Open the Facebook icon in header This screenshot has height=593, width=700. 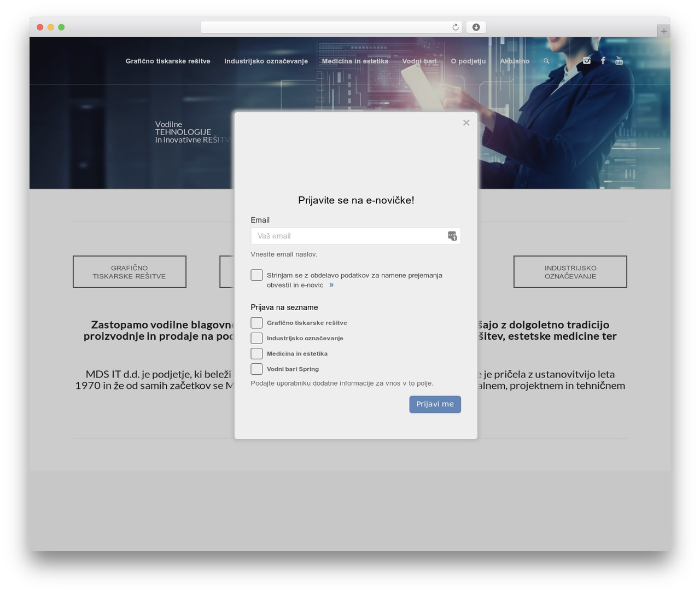[x=603, y=61]
